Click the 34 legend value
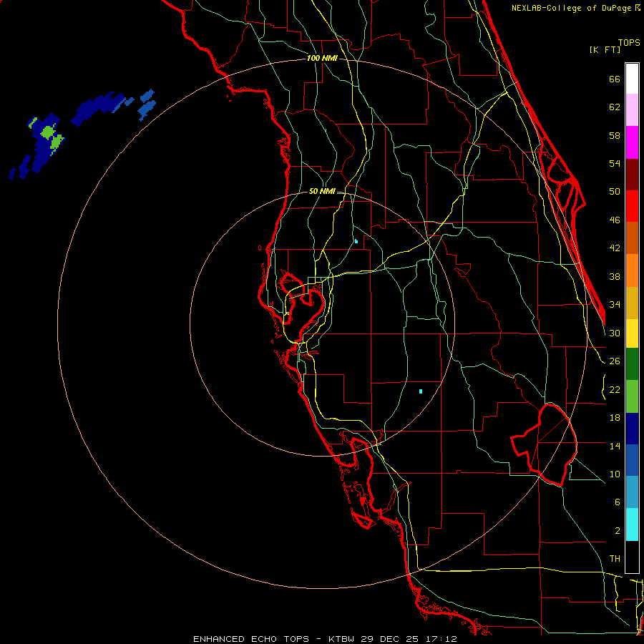Screen dimensions: 644x644 point(615,305)
